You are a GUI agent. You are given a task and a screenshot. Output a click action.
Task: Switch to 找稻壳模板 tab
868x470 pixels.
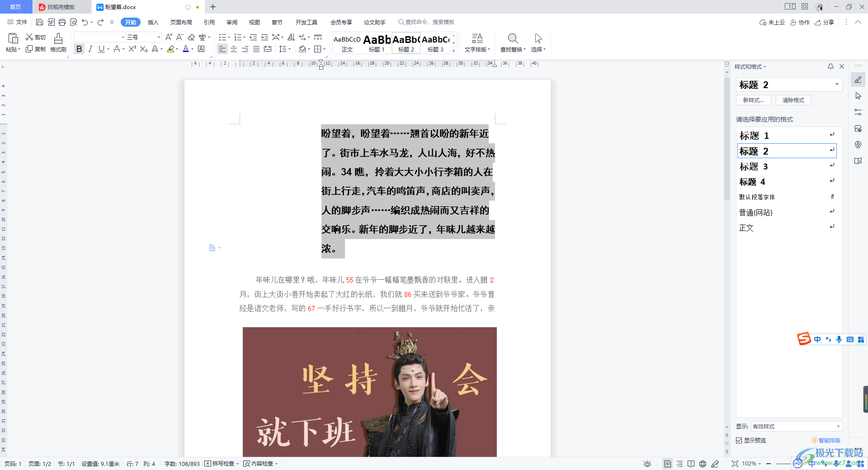click(x=61, y=7)
